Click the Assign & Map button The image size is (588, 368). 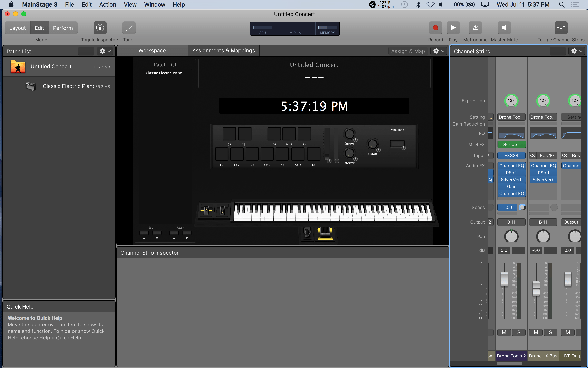(408, 51)
